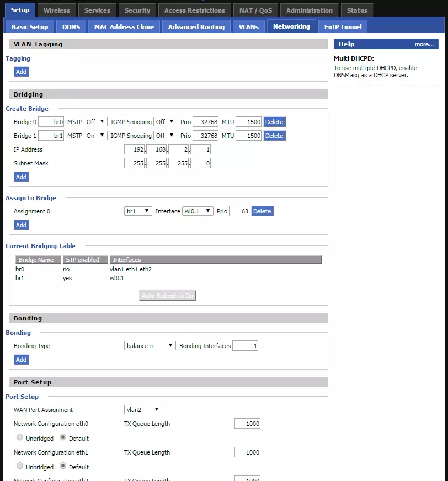Turn off Auto-Refresh in the bridging table

pyautogui.click(x=167, y=295)
